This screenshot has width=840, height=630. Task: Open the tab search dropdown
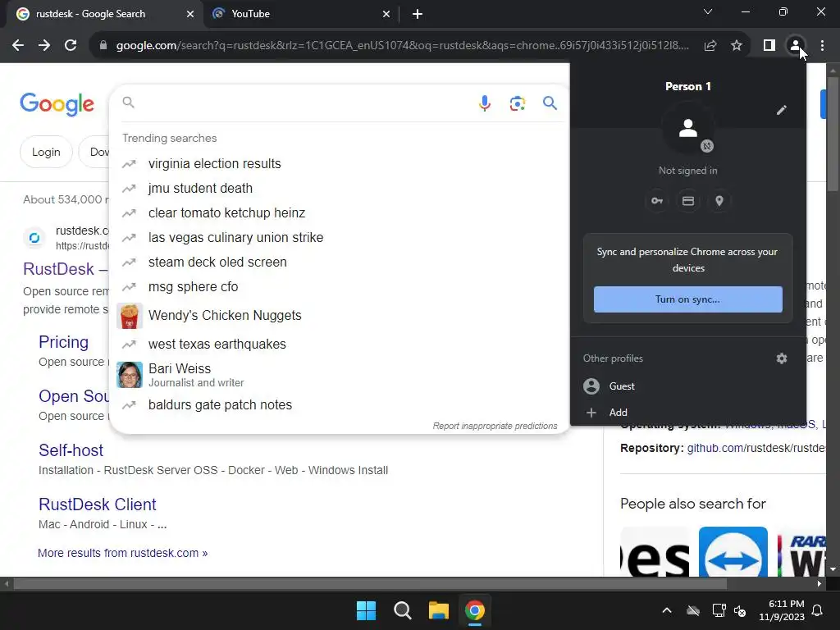pyautogui.click(x=708, y=11)
